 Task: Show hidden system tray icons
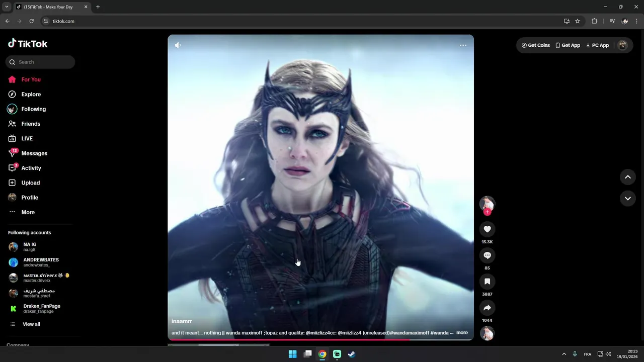click(x=564, y=354)
